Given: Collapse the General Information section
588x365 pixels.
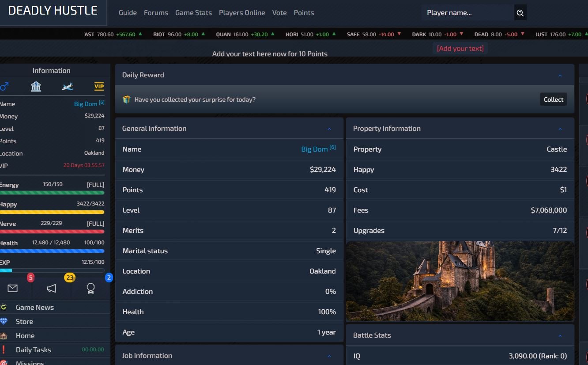Looking at the screenshot, I should [x=329, y=129].
